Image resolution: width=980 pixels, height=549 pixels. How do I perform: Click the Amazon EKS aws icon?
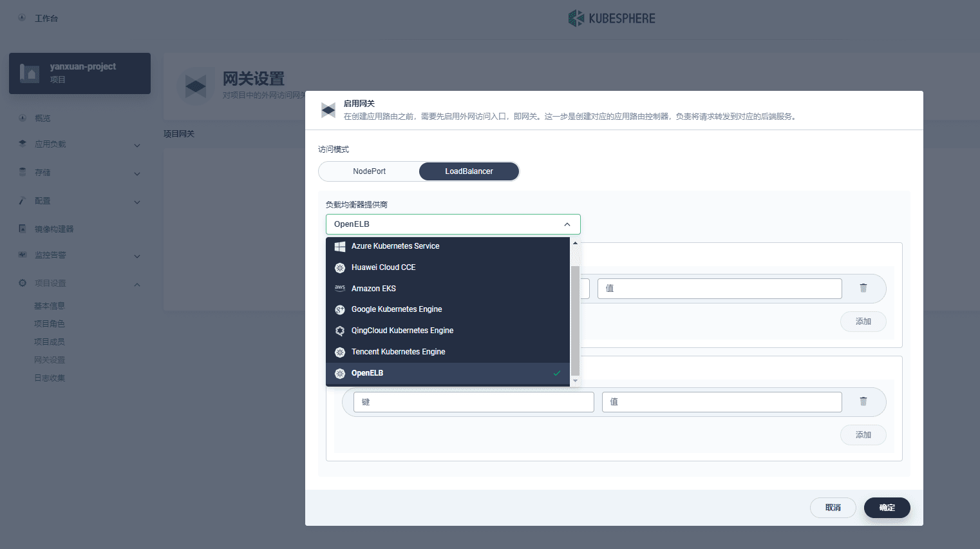(x=340, y=289)
